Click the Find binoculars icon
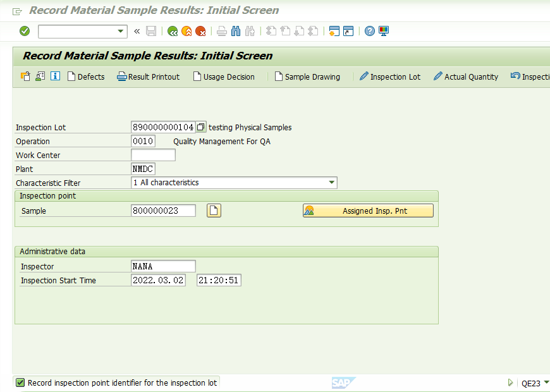This screenshot has width=550, height=392. click(236, 31)
